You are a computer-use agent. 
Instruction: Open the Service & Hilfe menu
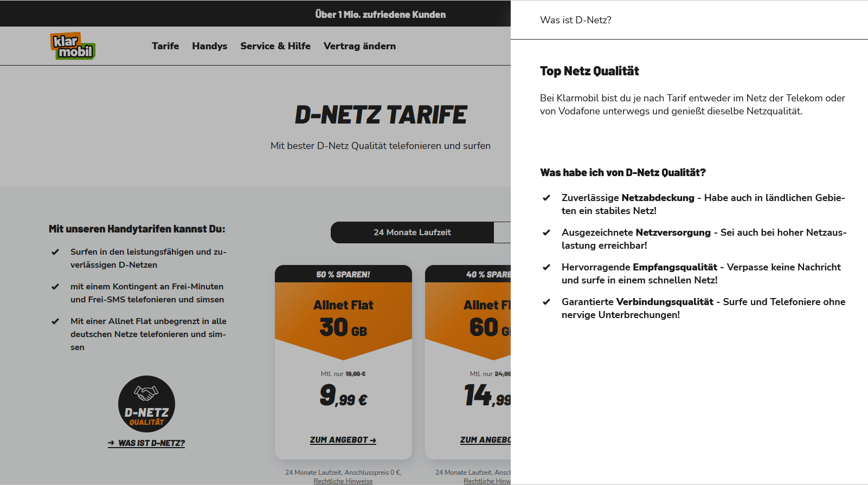click(x=275, y=46)
